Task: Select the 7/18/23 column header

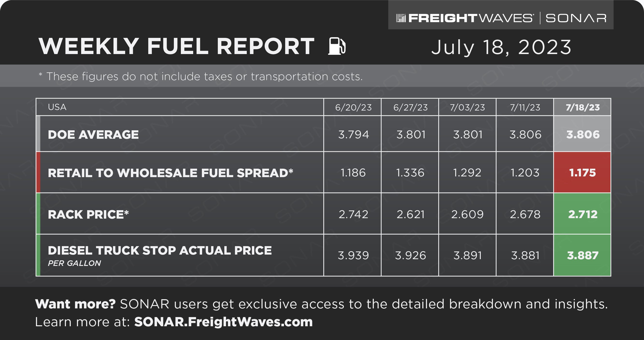Action: [582, 107]
